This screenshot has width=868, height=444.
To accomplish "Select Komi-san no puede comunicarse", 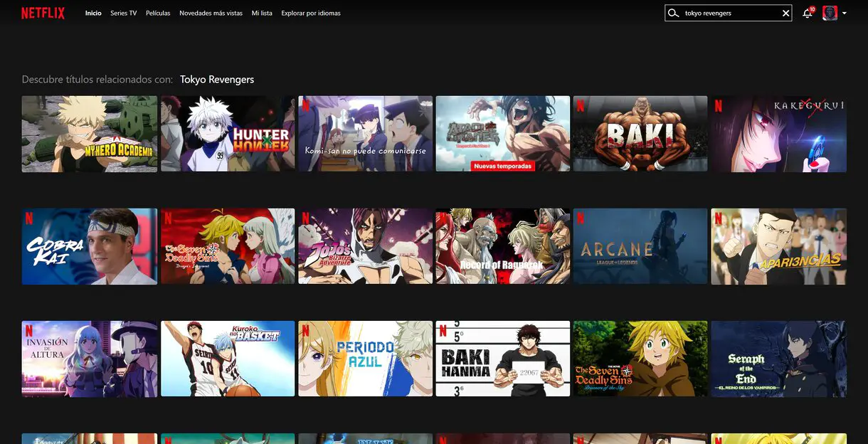I will [x=365, y=134].
